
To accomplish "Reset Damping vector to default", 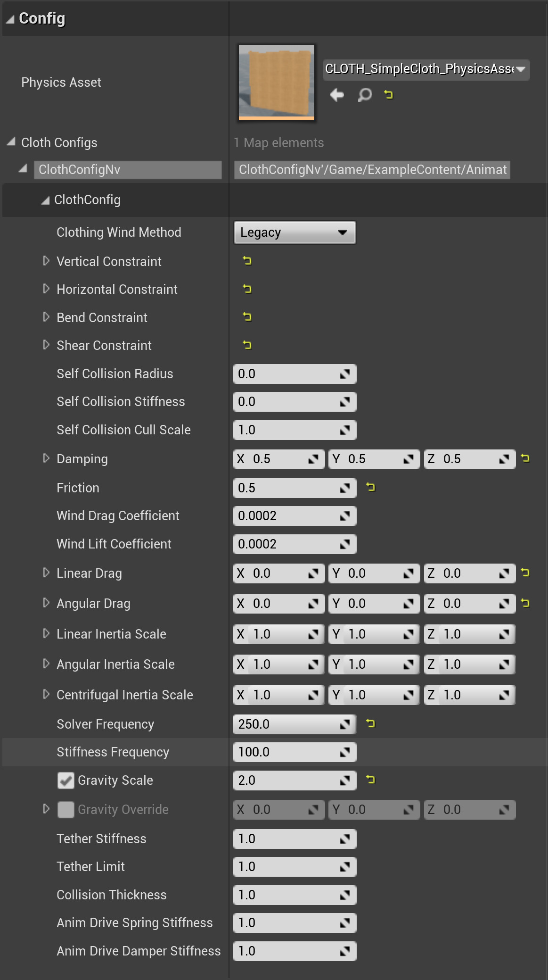I will point(525,458).
